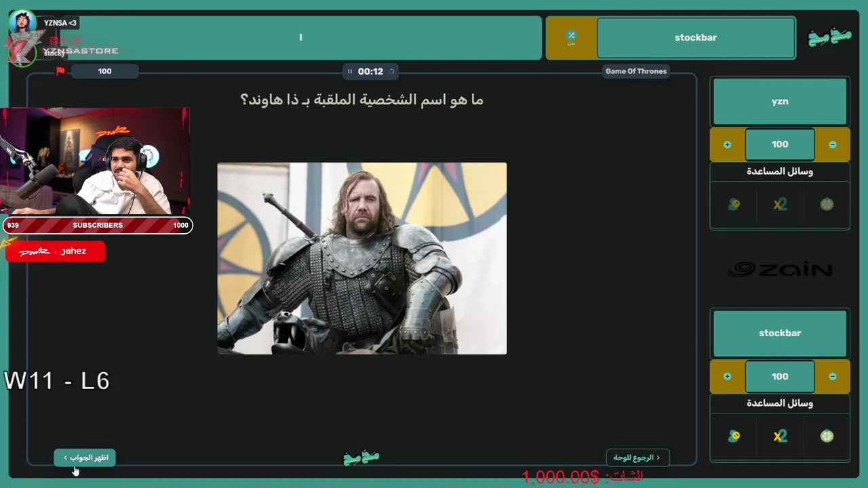Click the YZNSA streamer avatar
This screenshot has width=868, height=488.
pos(22,22)
